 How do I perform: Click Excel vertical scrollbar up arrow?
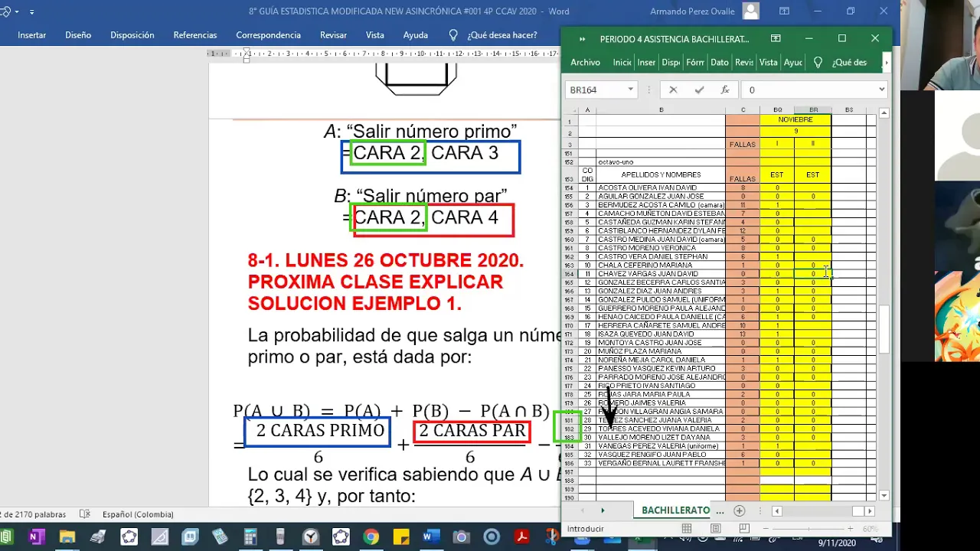point(884,113)
